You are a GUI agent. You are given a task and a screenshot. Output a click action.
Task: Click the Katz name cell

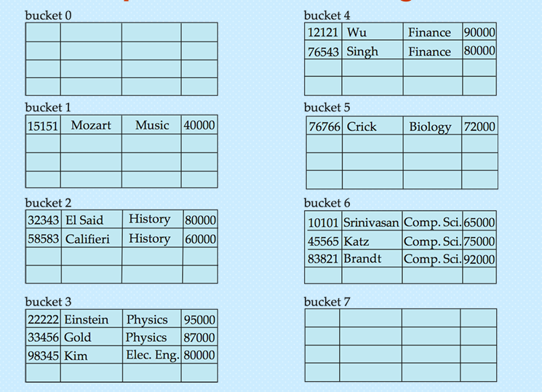click(356, 241)
